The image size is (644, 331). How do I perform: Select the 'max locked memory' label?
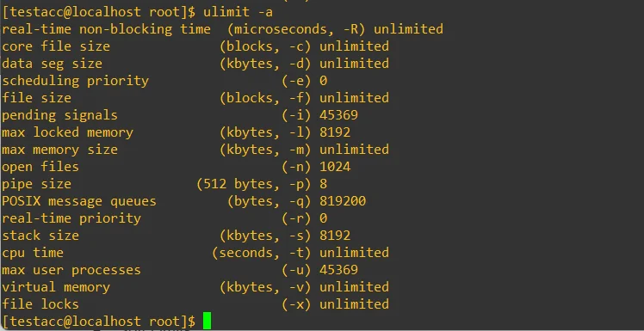[x=67, y=132]
